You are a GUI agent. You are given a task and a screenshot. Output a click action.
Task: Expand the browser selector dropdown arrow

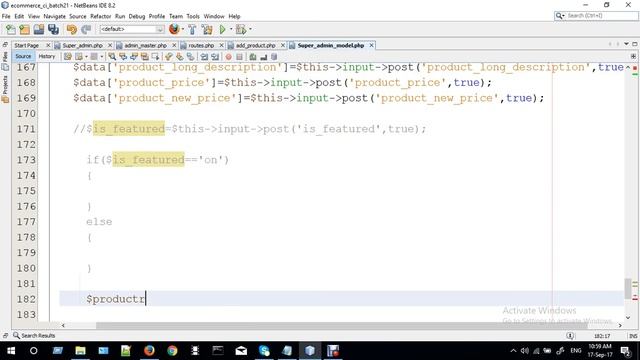[x=182, y=29]
